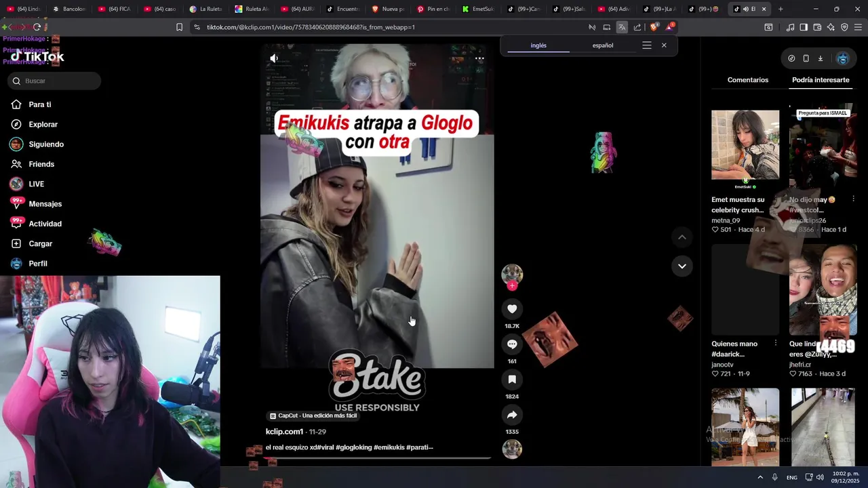Click the TikTok coins icon top right
Screen dimensions: 868x488
pos(791,58)
